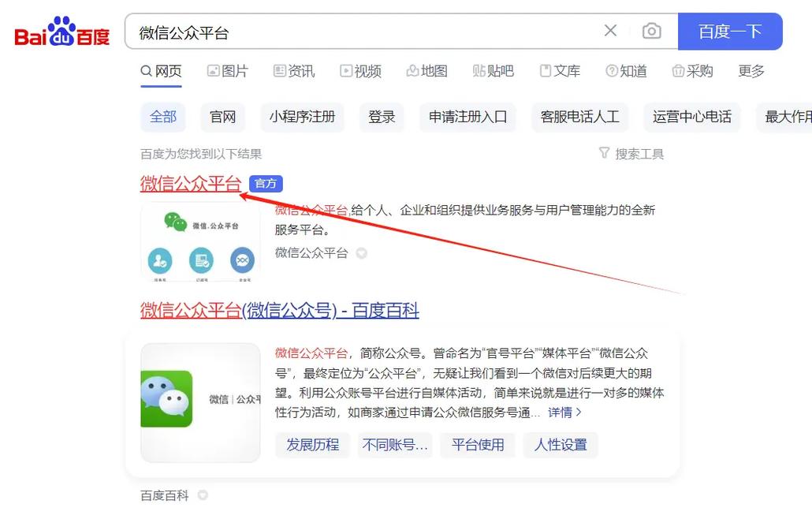Switch to the 资讯 (News) tab

pyautogui.click(x=293, y=70)
